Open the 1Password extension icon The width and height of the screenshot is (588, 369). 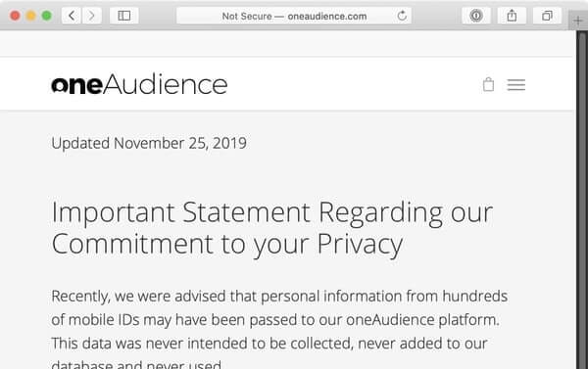tap(476, 16)
